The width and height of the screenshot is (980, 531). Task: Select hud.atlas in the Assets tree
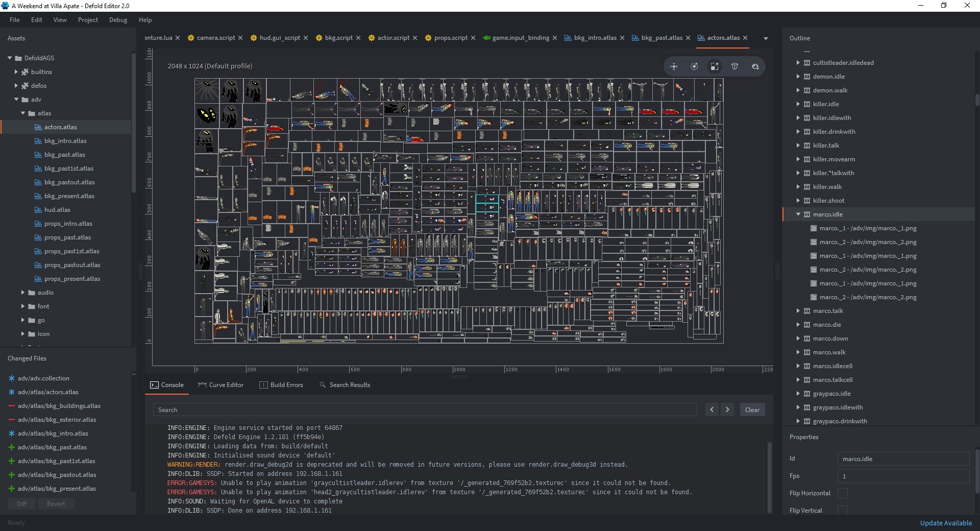pos(57,210)
